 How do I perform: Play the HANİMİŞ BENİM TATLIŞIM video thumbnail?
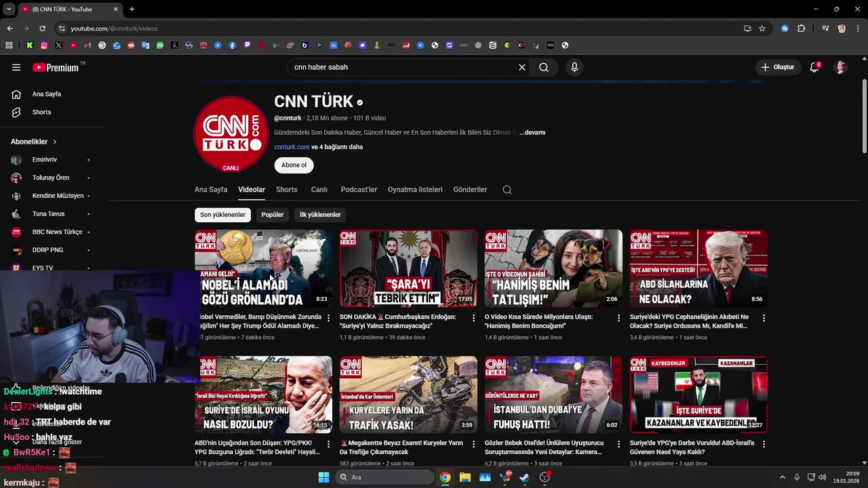coord(553,268)
